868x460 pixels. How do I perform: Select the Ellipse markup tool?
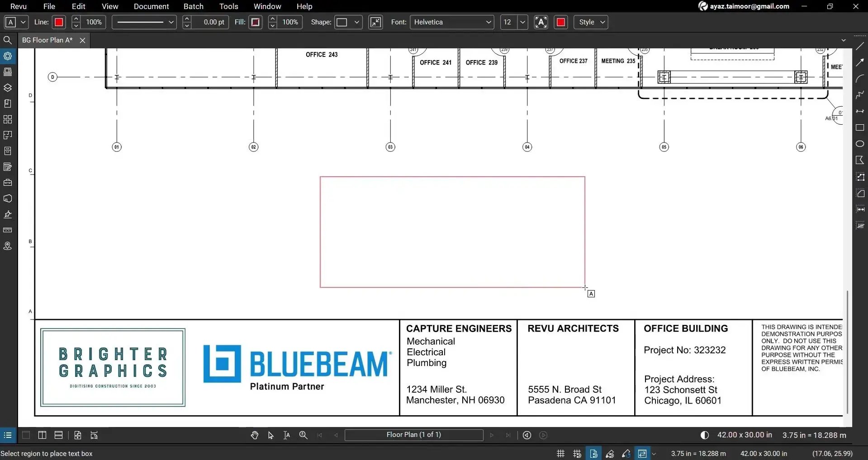(860, 144)
